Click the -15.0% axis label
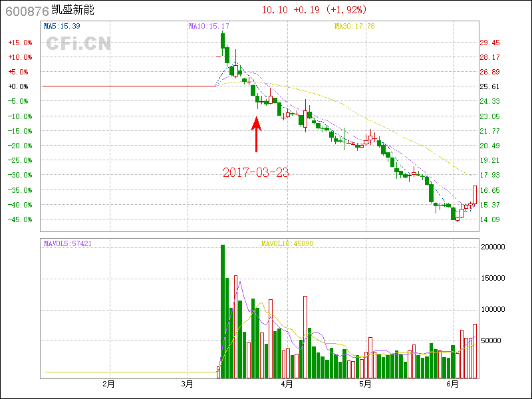 [20, 131]
